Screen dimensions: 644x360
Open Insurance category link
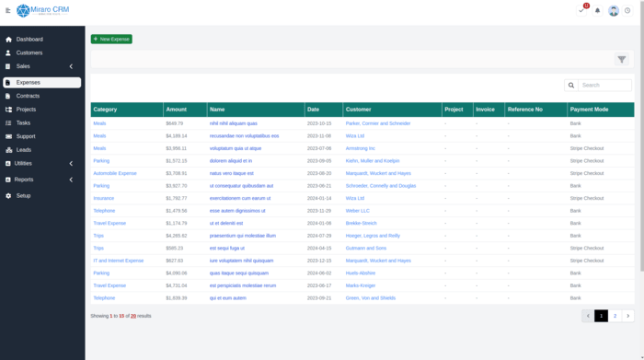103,198
